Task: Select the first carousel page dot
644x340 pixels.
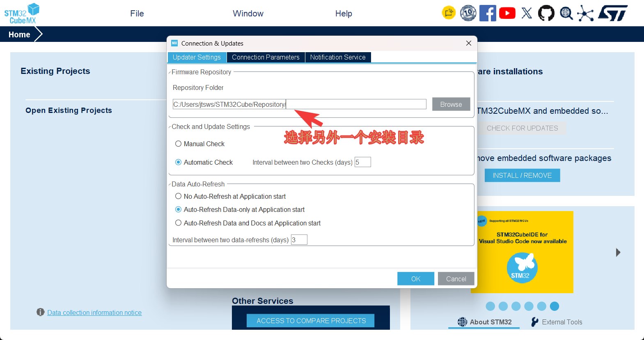Action: 490,306
